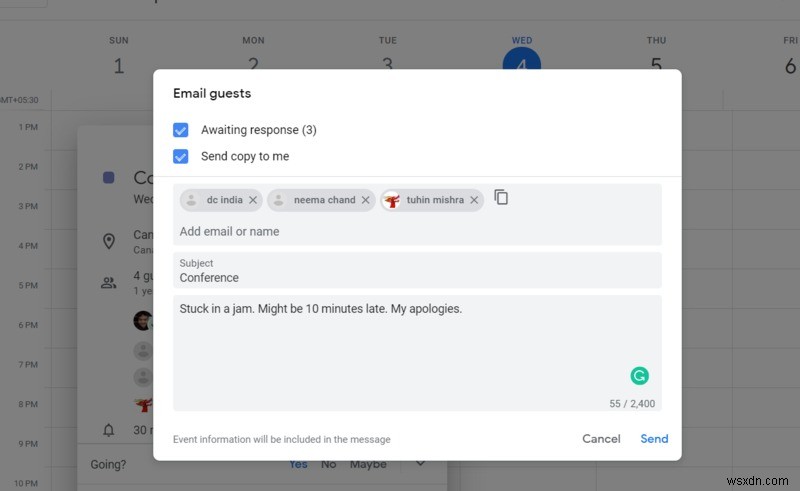Select the dc india recipient chip
This screenshot has height=491, width=800.
(221, 200)
